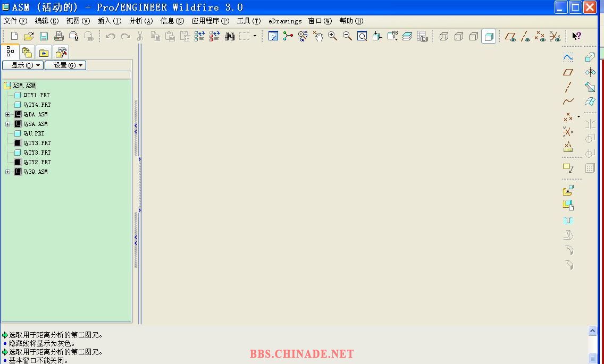Screen dimensions: 604x364
Task: Select TY2.PRT in the model tree
Action: tap(37, 162)
